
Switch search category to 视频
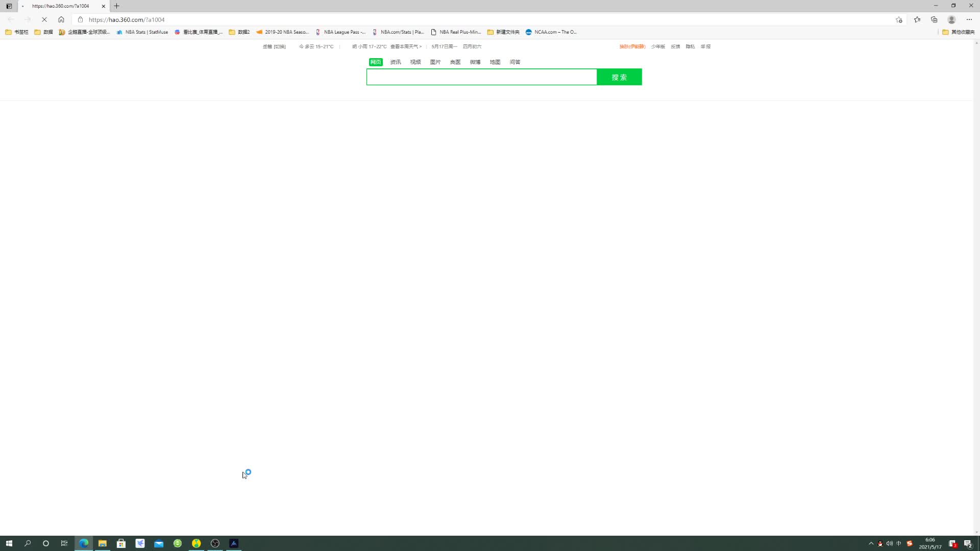pyautogui.click(x=415, y=62)
